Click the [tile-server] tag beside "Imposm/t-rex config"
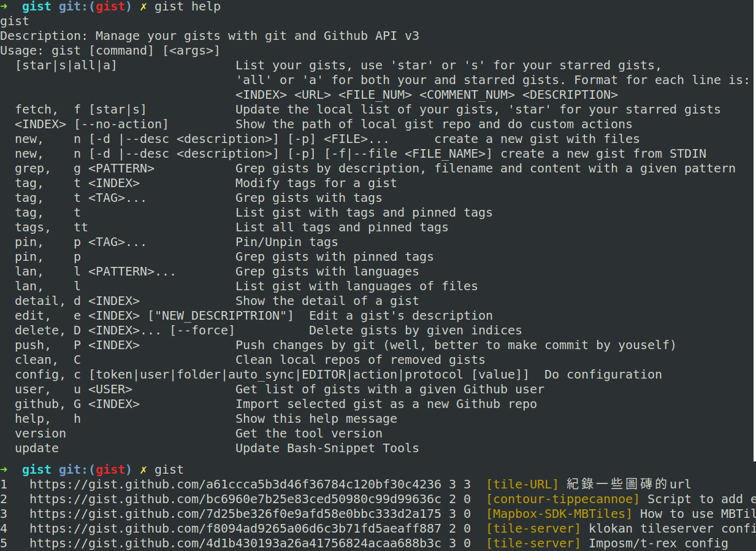 pos(533,543)
